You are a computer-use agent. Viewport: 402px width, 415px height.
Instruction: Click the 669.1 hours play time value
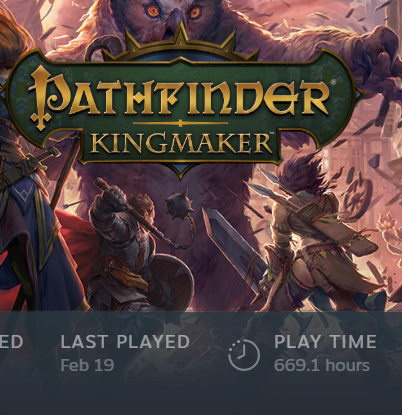[x=322, y=365]
